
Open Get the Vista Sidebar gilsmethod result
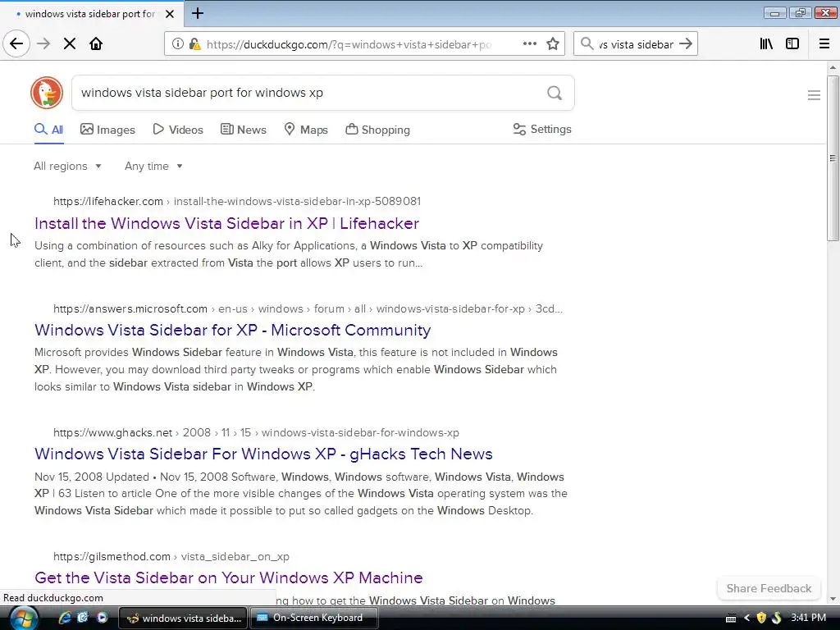coord(229,577)
